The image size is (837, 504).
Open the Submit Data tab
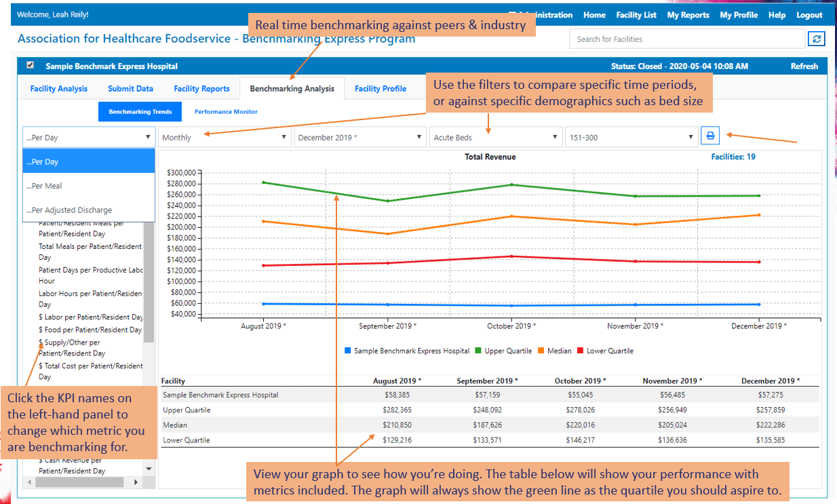[x=130, y=89]
